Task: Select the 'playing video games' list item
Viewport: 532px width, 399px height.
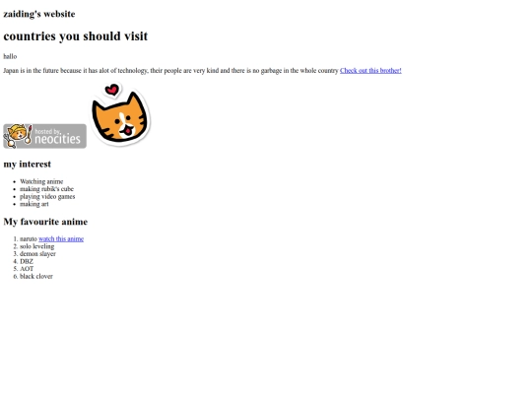Action: click(47, 196)
